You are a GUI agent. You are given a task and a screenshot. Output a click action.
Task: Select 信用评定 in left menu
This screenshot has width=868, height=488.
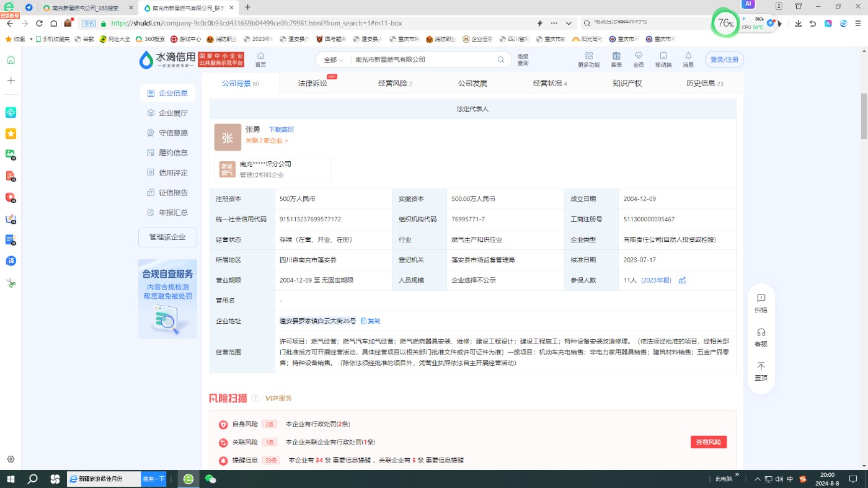(167, 172)
